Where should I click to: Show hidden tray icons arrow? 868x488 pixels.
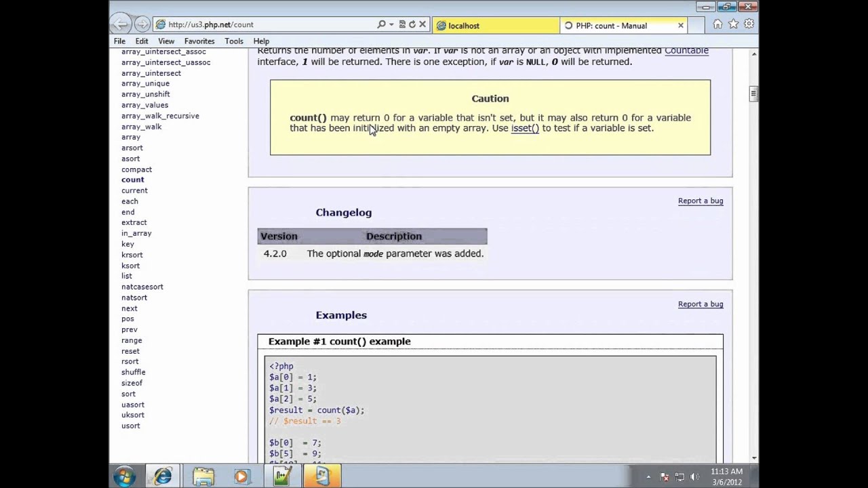pos(648,477)
